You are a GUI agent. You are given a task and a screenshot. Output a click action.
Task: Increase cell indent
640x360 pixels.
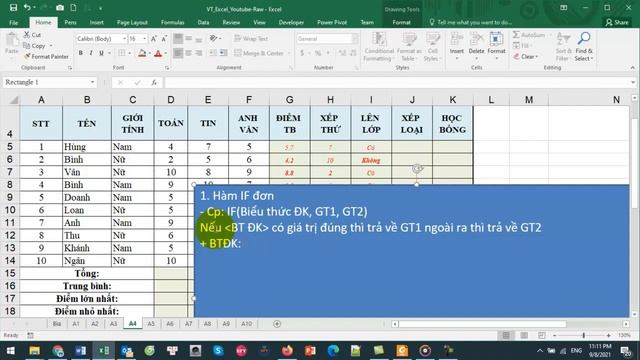coord(224,53)
